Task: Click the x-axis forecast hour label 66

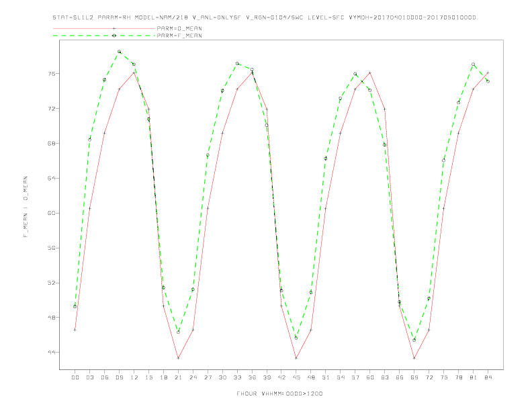Action: coord(400,377)
